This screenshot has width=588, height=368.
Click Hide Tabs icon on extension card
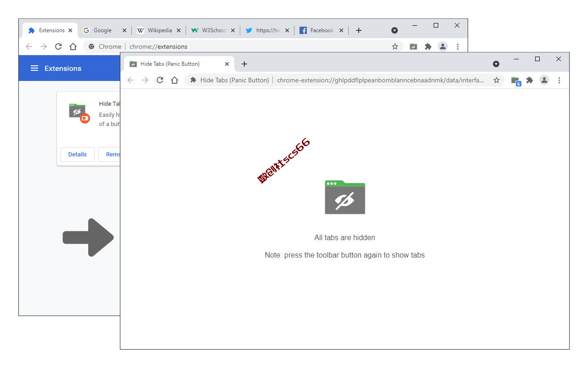79,113
